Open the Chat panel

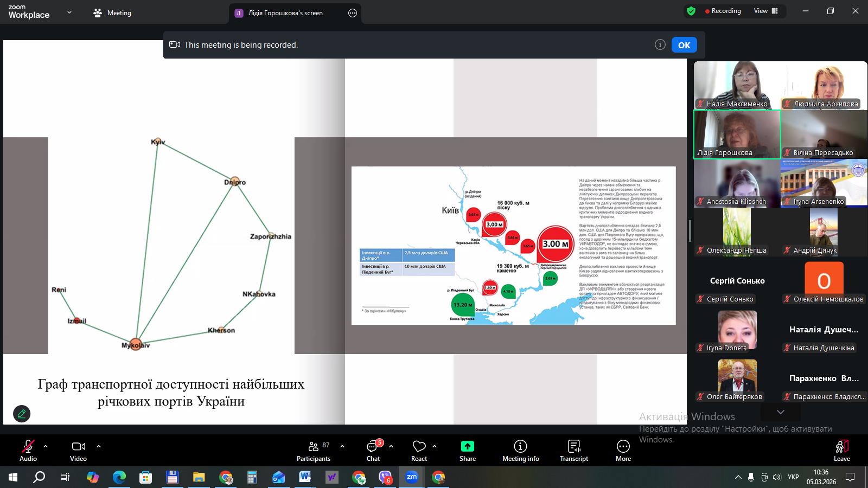click(x=373, y=450)
